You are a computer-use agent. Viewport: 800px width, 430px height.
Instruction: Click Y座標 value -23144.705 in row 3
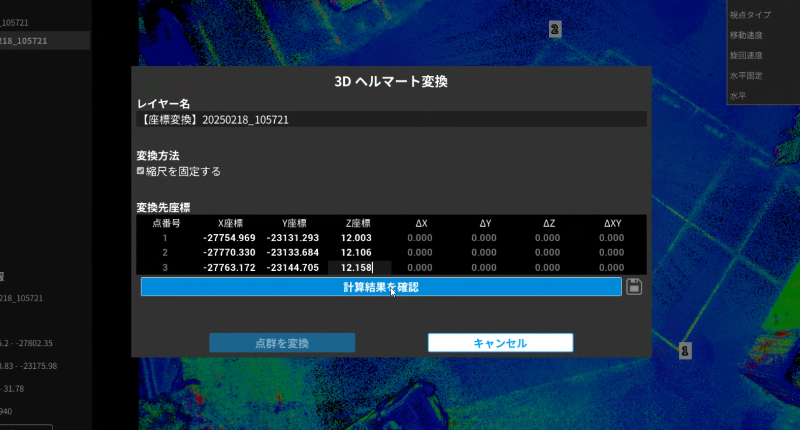point(293,268)
